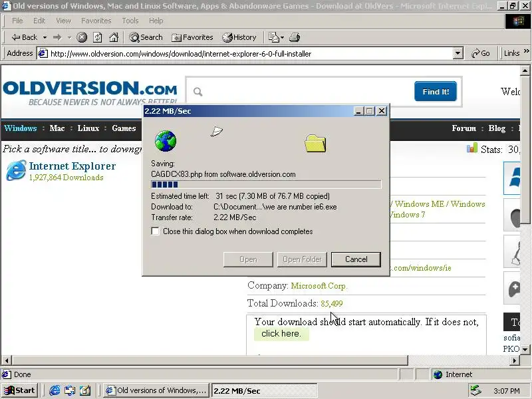Click the third Quick Launch notepad icon
532x399 pixels.
click(x=85, y=390)
